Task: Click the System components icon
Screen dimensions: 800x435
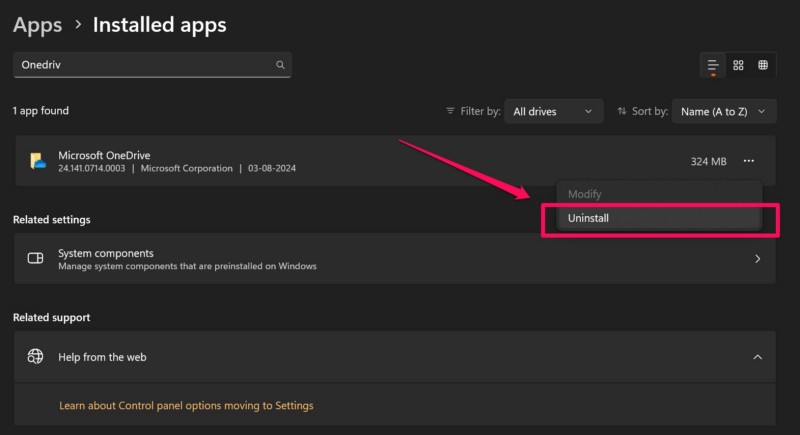Action: click(x=36, y=258)
